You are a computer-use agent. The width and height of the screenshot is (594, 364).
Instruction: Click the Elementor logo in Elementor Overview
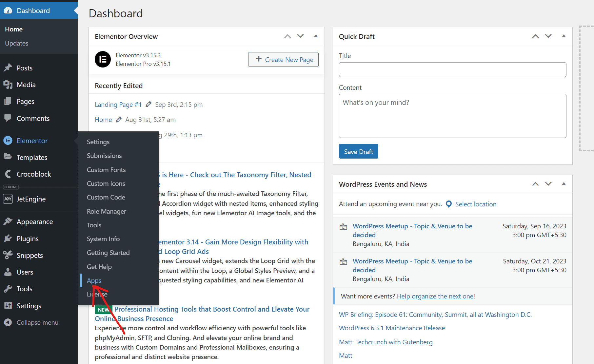pyautogui.click(x=103, y=60)
